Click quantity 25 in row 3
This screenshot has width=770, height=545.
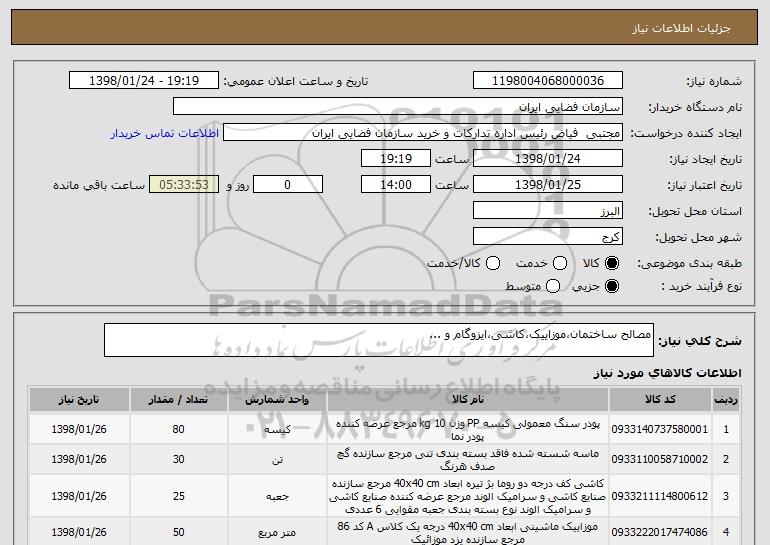pyautogui.click(x=178, y=496)
